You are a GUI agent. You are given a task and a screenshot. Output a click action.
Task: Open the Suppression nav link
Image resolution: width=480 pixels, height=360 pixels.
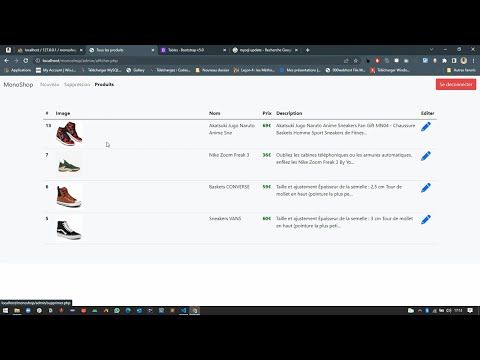[77, 85]
